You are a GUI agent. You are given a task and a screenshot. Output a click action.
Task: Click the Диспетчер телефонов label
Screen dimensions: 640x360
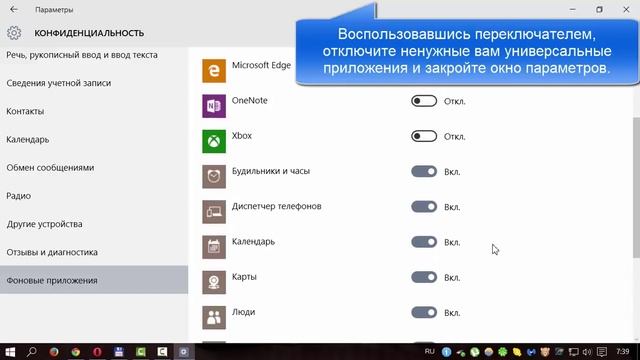click(x=276, y=206)
